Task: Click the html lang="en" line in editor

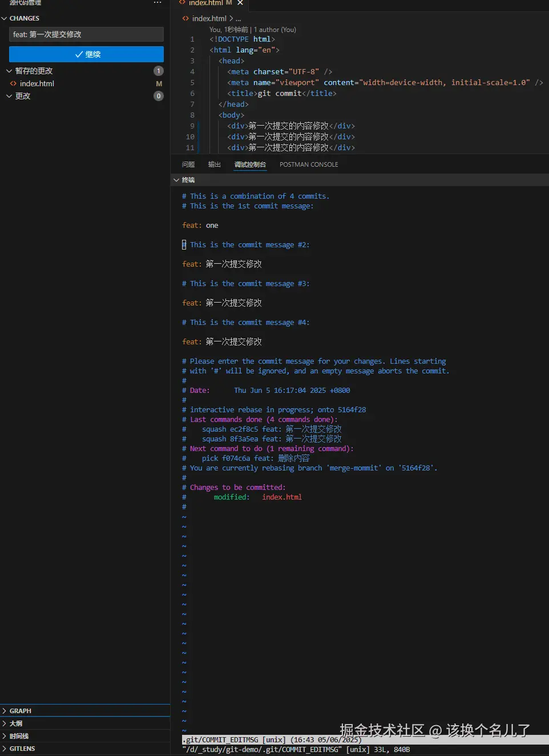Action: [x=244, y=50]
